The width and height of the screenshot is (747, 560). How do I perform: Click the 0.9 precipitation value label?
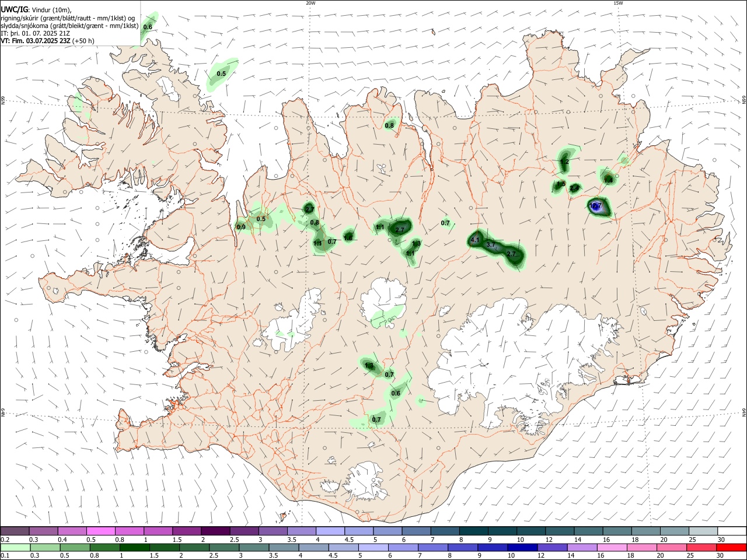[241, 227]
